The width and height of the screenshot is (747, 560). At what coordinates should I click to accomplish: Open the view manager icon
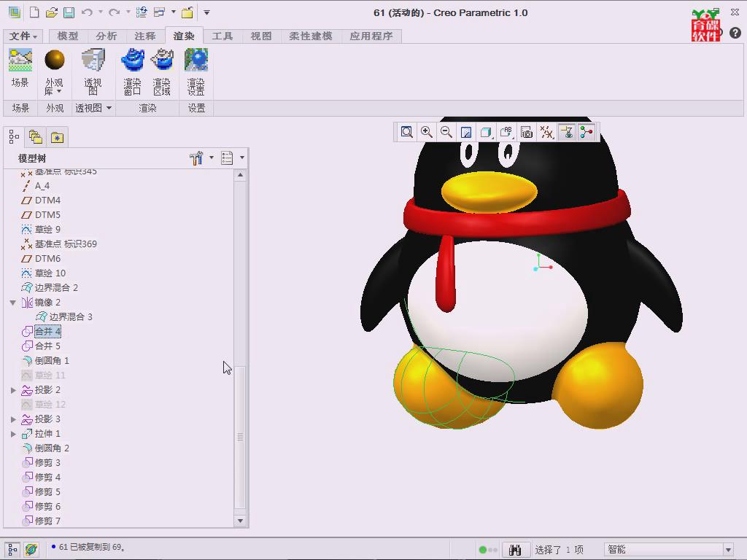pyautogui.click(x=527, y=132)
